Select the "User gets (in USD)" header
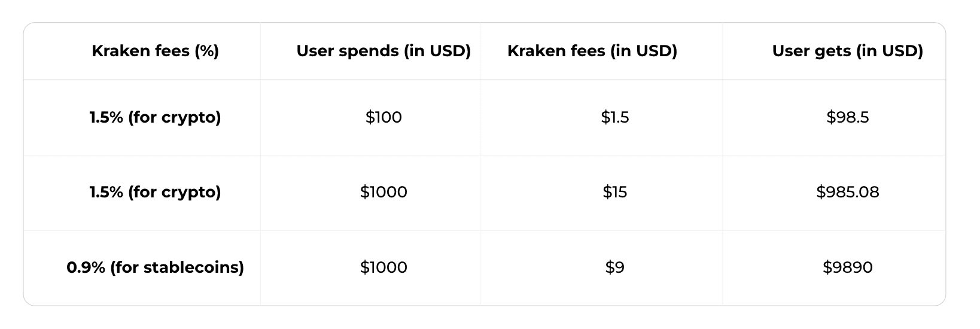980x329 pixels. click(847, 51)
